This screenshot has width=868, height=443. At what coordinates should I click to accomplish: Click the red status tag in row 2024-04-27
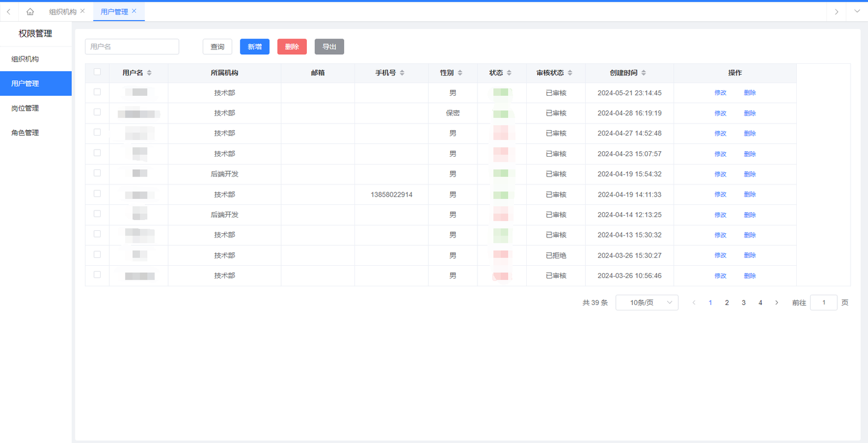[502, 133]
